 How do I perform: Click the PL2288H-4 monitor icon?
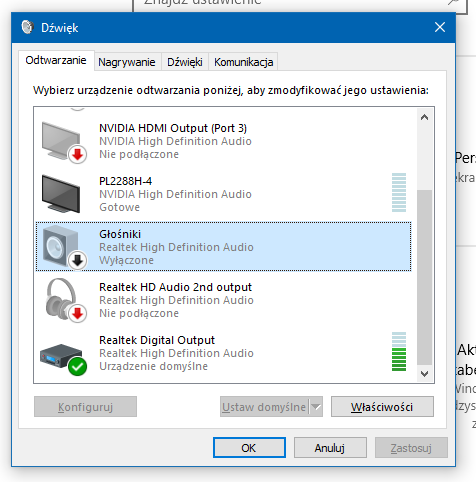pos(61,194)
